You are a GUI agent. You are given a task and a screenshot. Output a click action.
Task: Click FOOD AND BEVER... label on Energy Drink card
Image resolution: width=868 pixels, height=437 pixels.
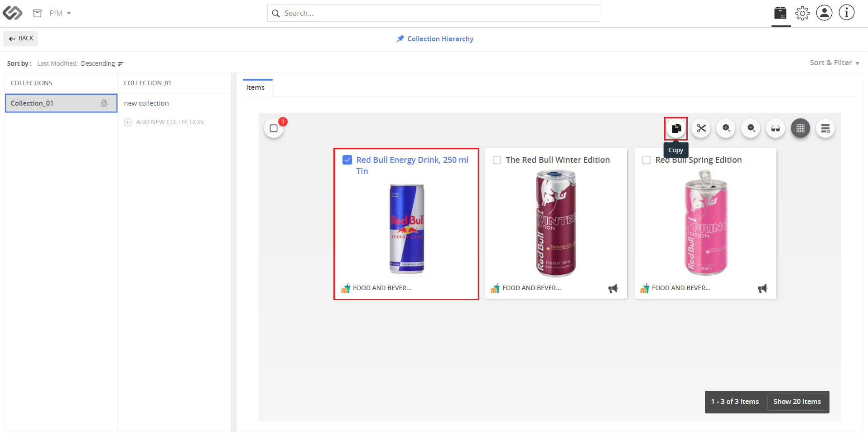pyautogui.click(x=382, y=288)
